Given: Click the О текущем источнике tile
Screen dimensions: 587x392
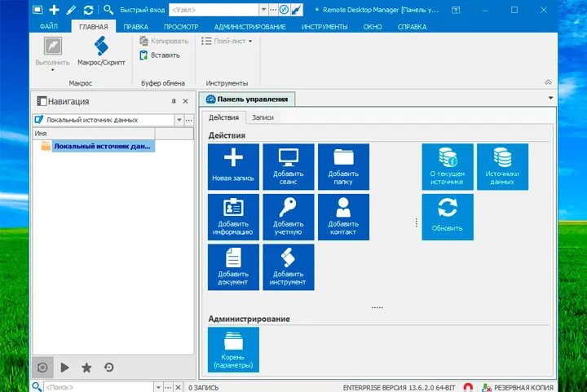Looking at the screenshot, I should (448, 166).
